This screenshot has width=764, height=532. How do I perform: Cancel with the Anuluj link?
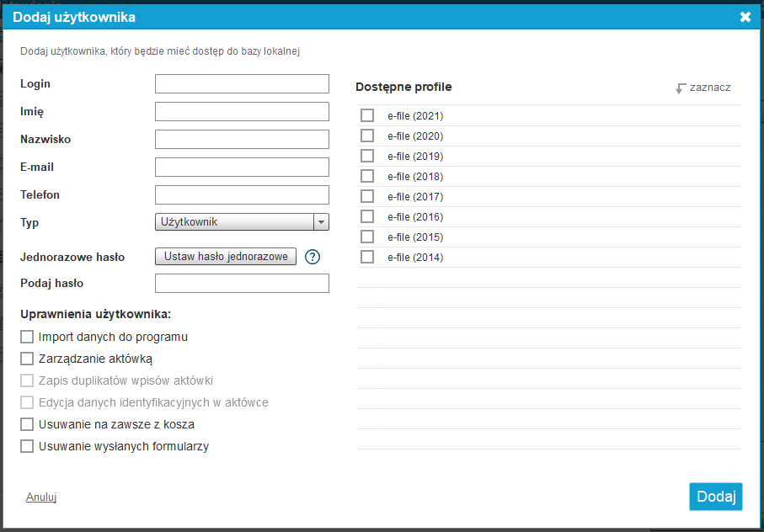41,497
